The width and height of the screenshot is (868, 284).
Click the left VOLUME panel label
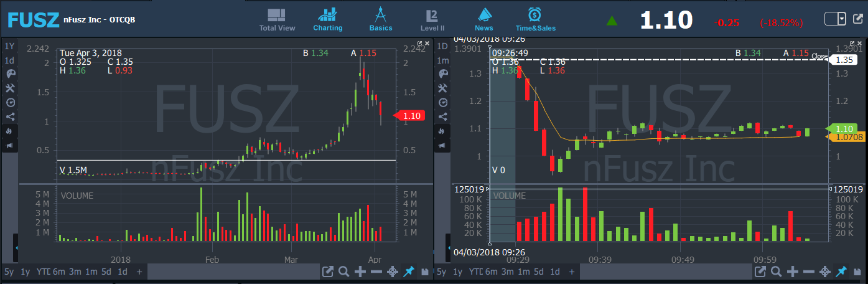[x=77, y=195]
